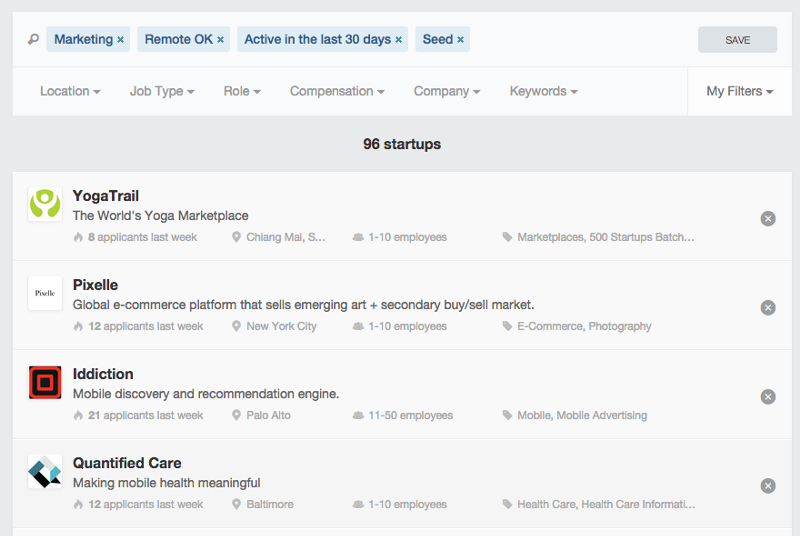Click the search magnifier icon

pyautogui.click(x=33, y=39)
